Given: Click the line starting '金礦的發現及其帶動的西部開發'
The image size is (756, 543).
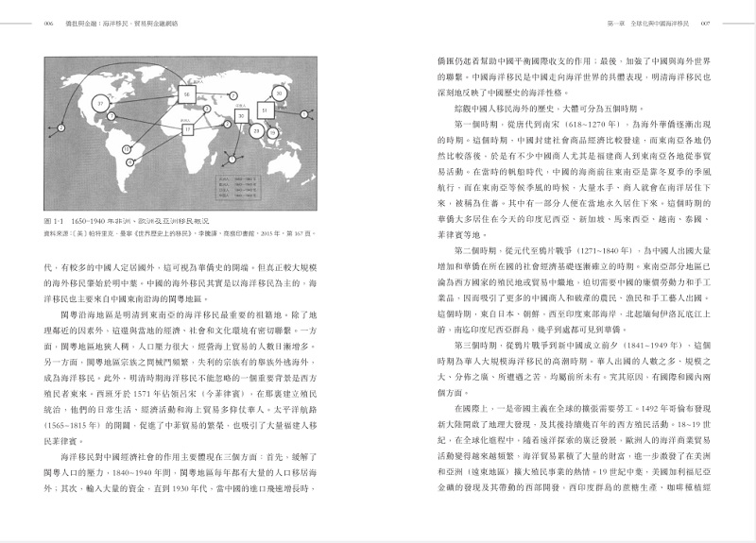Looking at the screenshot, I should 574,488.
